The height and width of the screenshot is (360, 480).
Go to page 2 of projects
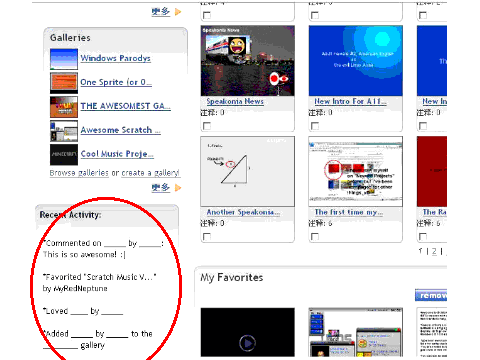[434, 251]
